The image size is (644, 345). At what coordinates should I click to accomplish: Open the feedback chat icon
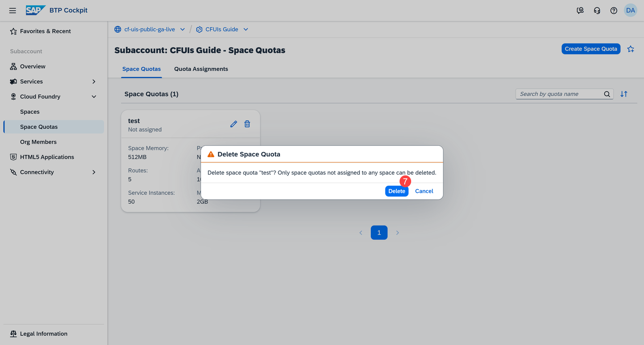tap(580, 10)
